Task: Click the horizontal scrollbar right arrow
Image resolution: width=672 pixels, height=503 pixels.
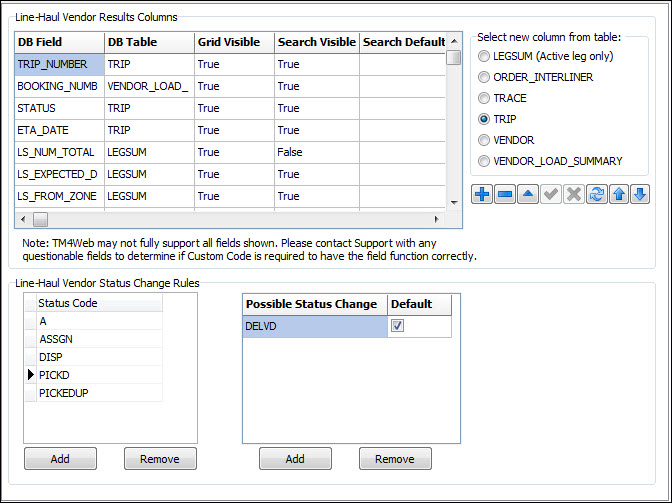Action: 436,219
